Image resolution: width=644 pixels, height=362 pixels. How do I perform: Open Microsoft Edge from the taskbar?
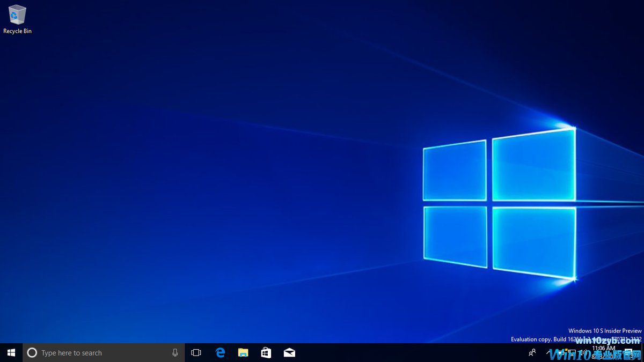pos(220,352)
